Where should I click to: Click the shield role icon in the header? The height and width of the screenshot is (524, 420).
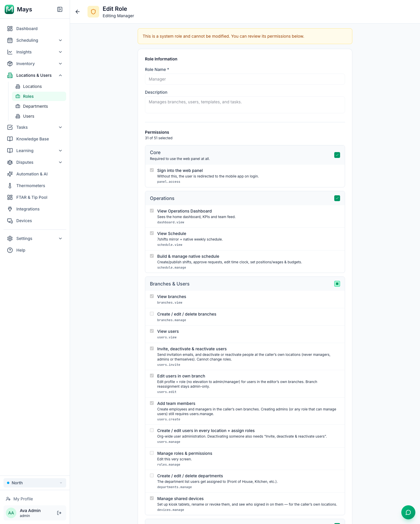[x=93, y=12]
